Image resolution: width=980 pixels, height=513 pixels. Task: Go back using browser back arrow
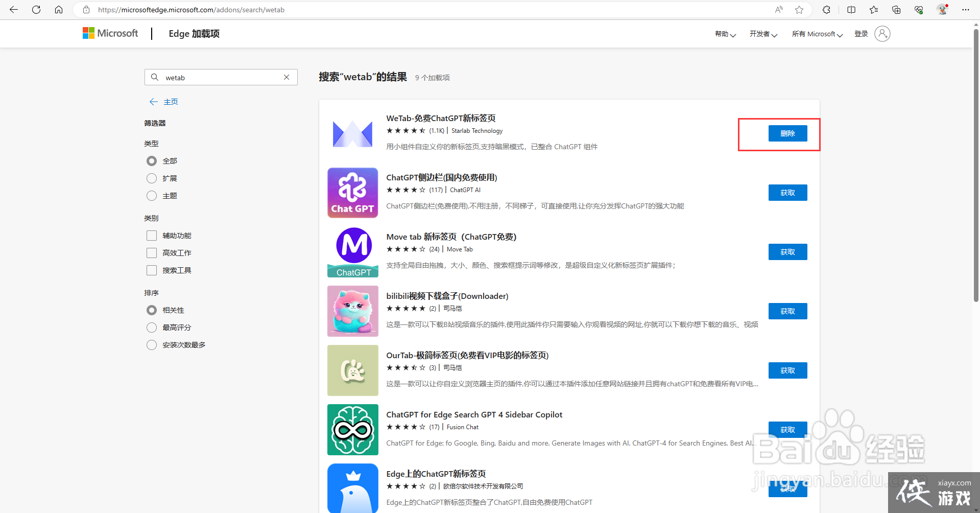[14, 10]
